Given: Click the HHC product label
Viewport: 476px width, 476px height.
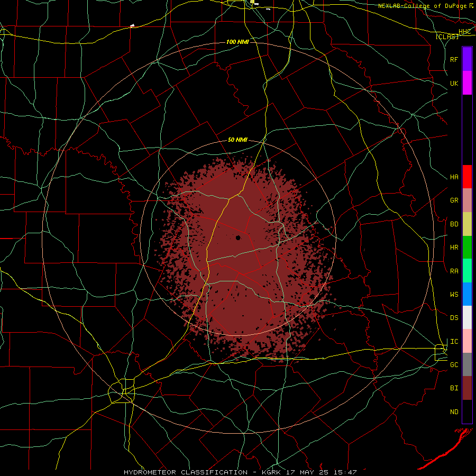Looking at the screenshot, I should coord(465,32).
